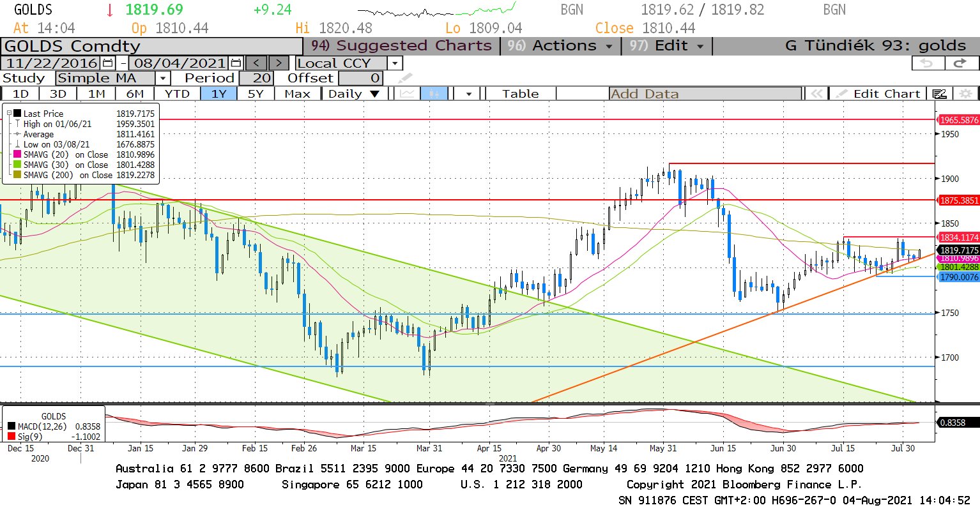The width and height of the screenshot is (980, 519).
Task: Click the GOLDS Comdty security field
Action: pyautogui.click(x=151, y=47)
